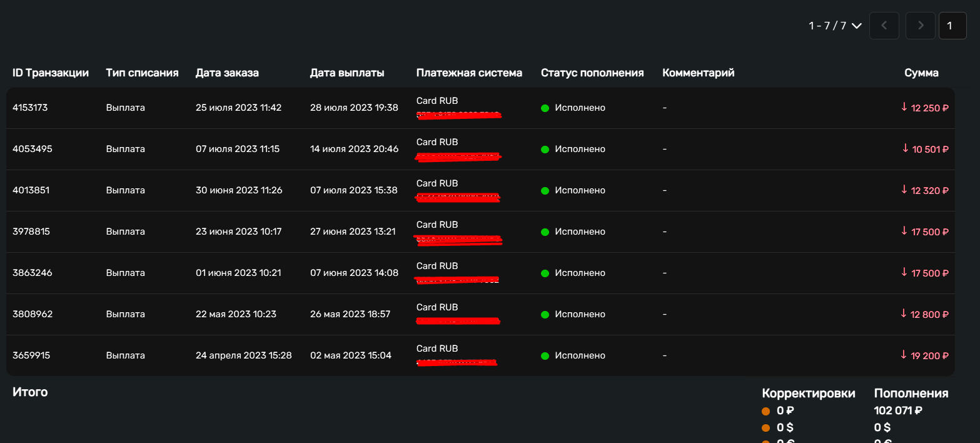
Task: Click green status dot for transaction 3808962
Action: coord(545,315)
